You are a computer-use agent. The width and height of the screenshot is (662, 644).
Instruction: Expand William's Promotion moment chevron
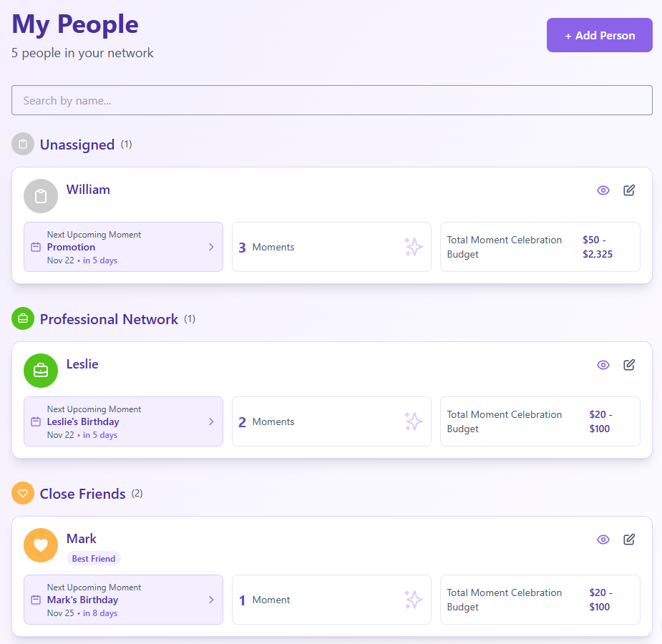pyautogui.click(x=211, y=247)
